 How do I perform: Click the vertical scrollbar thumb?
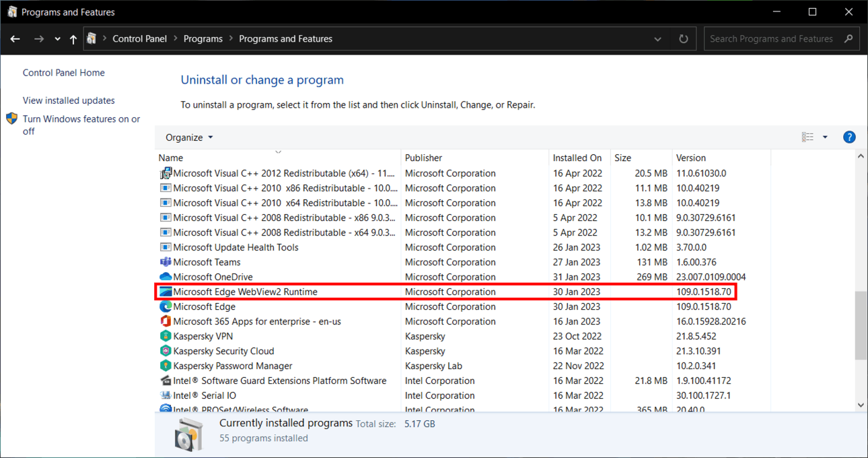(x=861, y=326)
